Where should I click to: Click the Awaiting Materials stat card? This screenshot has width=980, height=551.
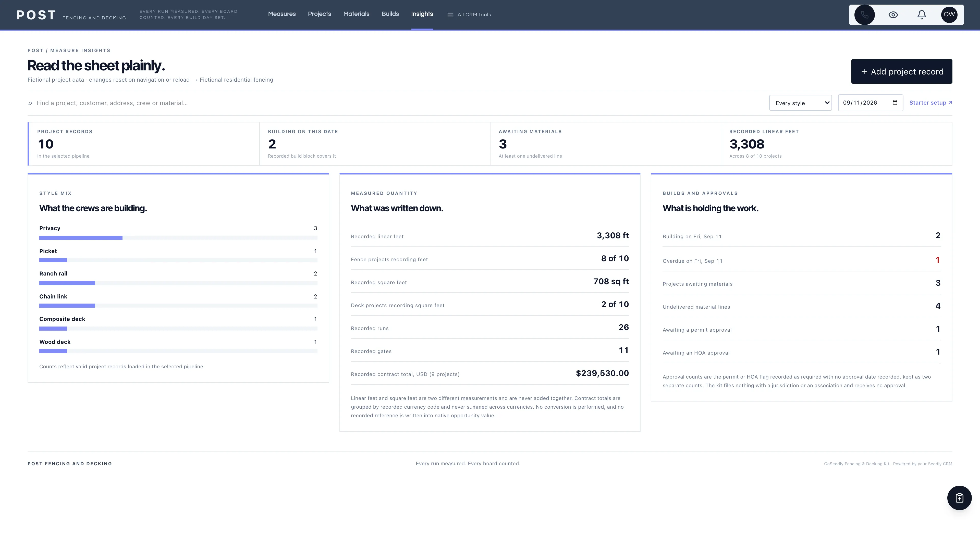605,144
